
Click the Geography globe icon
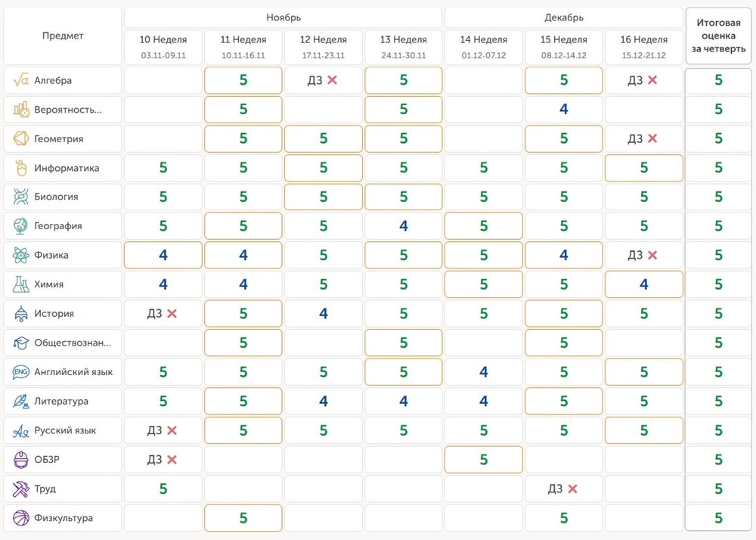(x=20, y=226)
